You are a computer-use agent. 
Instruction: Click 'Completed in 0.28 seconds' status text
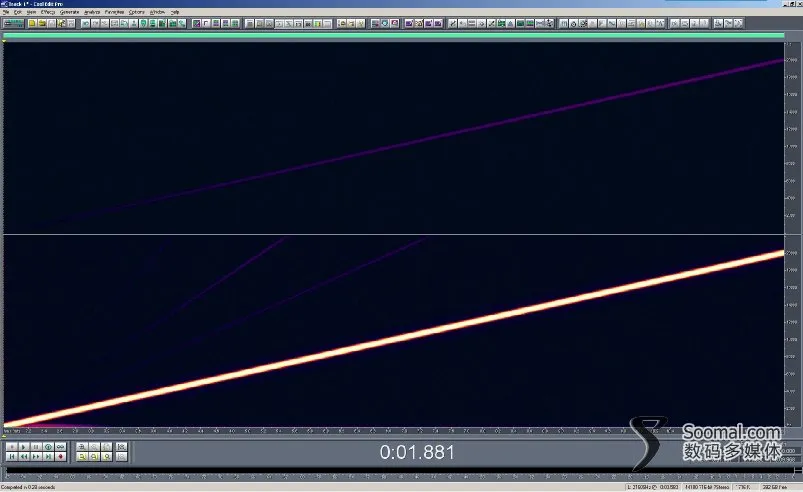click(28, 487)
